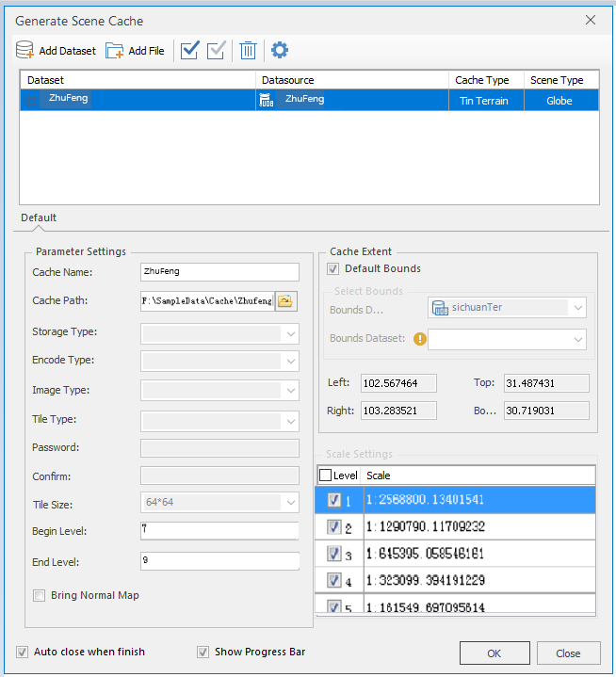This screenshot has width=616, height=677.
Task: Click the Bottom bound value field
Action: coord(546,411)
